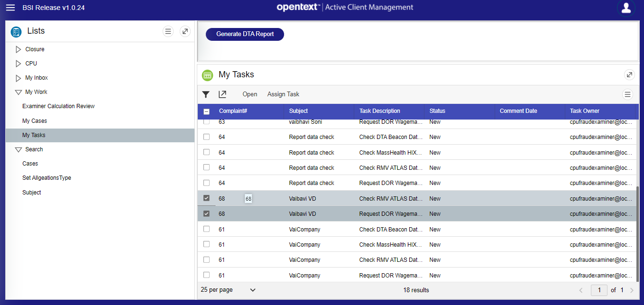The width and height of the screenshot is (644, 305).
Task: Expand the My Tasks panel to fullscreen
Action: click(x=629, y=74)
